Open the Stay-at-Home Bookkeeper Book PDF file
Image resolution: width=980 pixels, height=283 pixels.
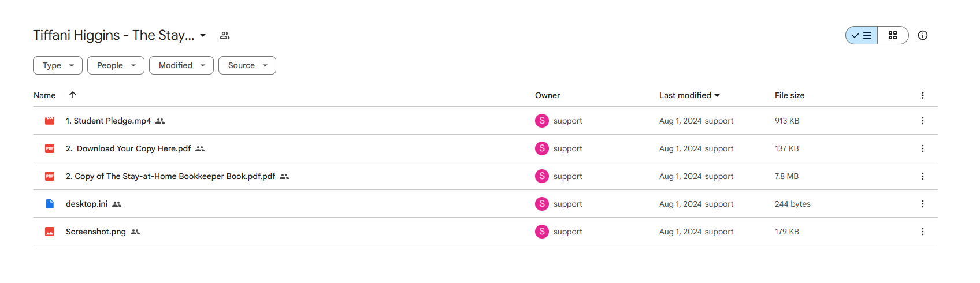tap(170, 176)
